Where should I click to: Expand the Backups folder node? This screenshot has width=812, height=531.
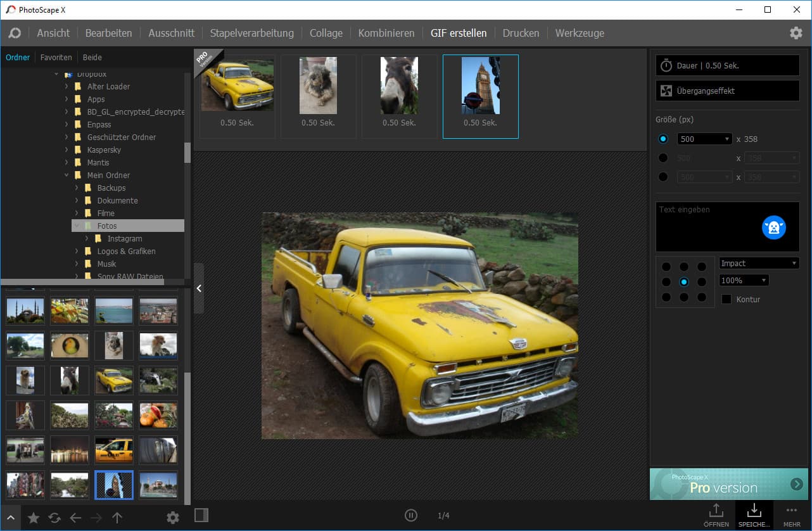pos(77,188)
